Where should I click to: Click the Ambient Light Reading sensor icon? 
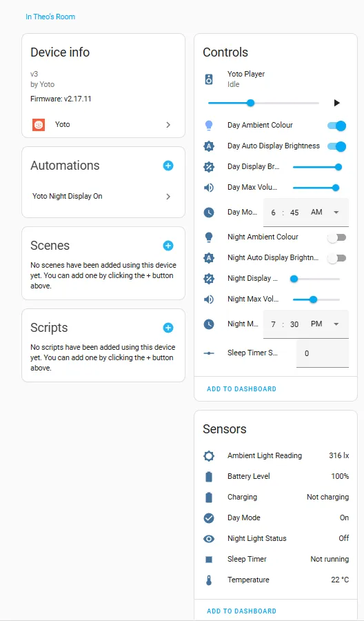pos(209,456)
